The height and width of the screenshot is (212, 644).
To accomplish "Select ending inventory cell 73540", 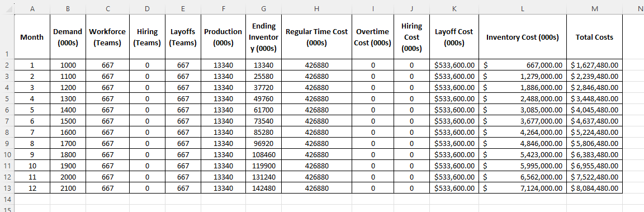I will tap(263, 121).
